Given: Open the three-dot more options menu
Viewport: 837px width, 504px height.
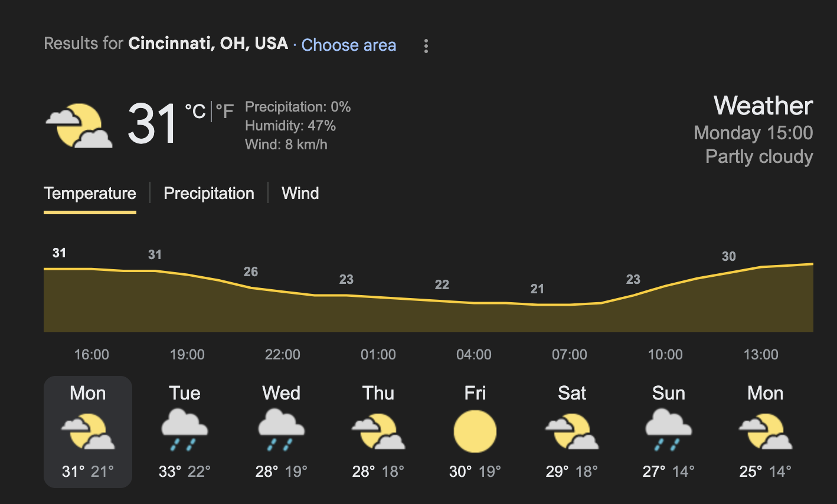Looking at the screenshot, I should tap(426, 46).
